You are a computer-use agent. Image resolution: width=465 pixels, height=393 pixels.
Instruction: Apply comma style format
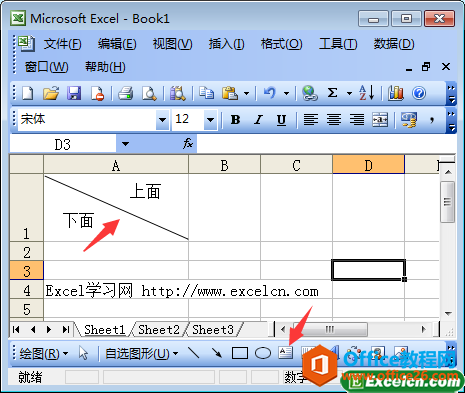click(432, 119)
